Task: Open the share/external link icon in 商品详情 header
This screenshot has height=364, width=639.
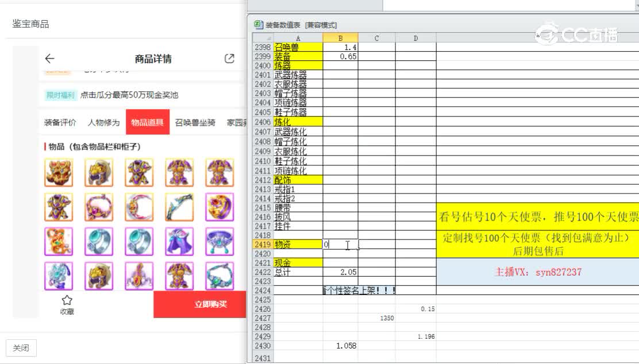Action: pyautogui.click(x=229, y=59)
